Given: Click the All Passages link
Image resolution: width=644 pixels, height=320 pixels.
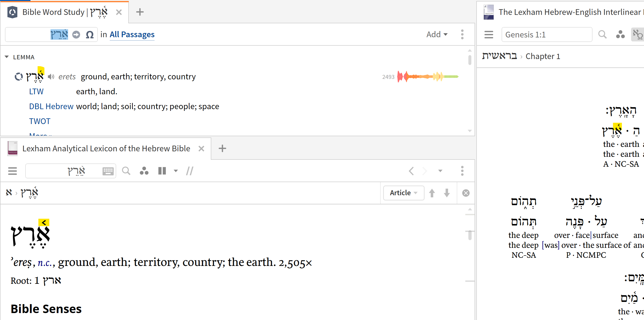Looking at the screenshot, I should [132, 34].
